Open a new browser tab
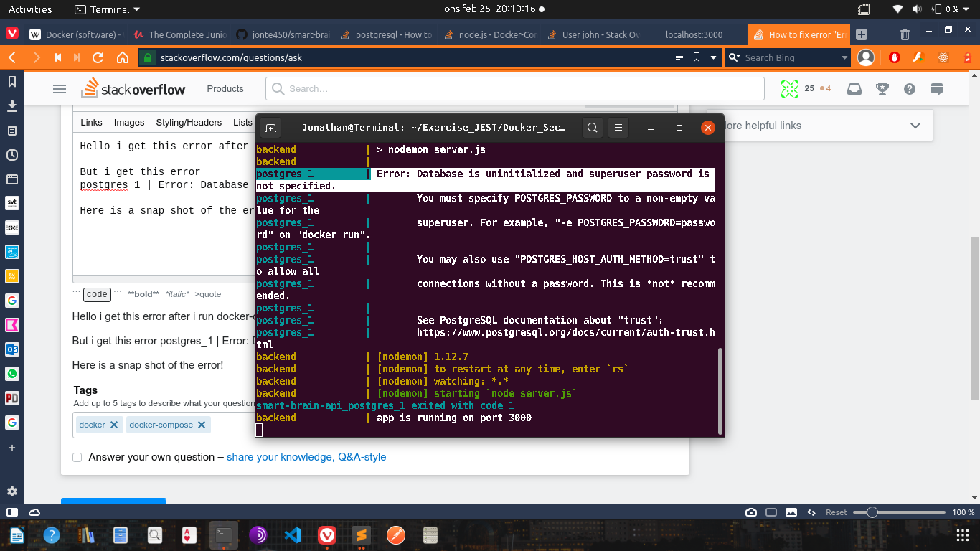The width and height of the screenshot is (980, 551). coord(862,34)
